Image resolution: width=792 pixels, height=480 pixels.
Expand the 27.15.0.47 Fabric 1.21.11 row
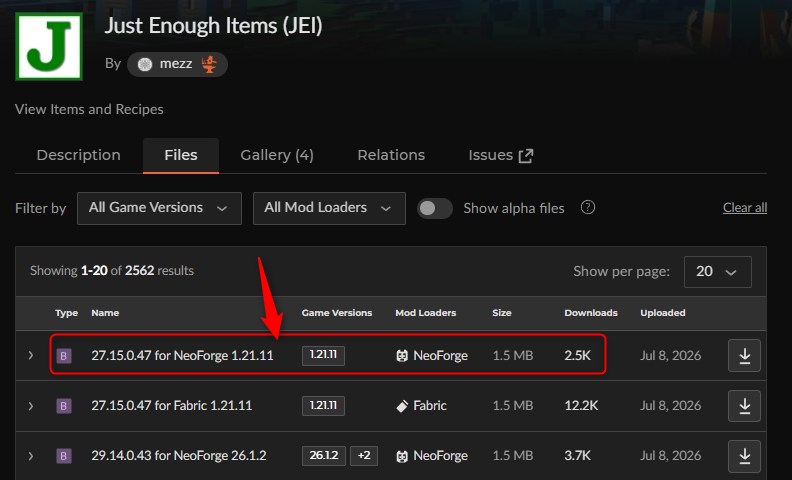click(x=31, y=406)
